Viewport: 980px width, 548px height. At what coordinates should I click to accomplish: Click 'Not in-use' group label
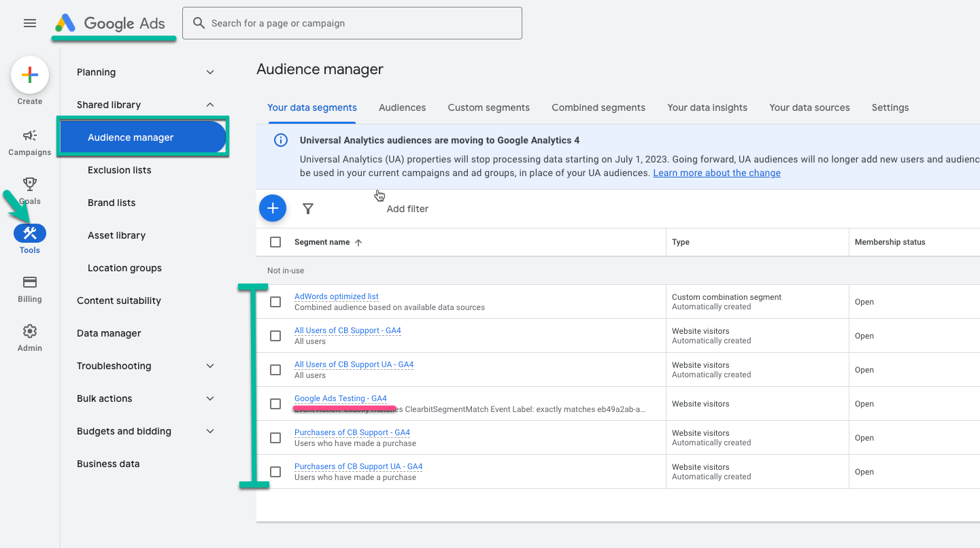coord(286,271)
